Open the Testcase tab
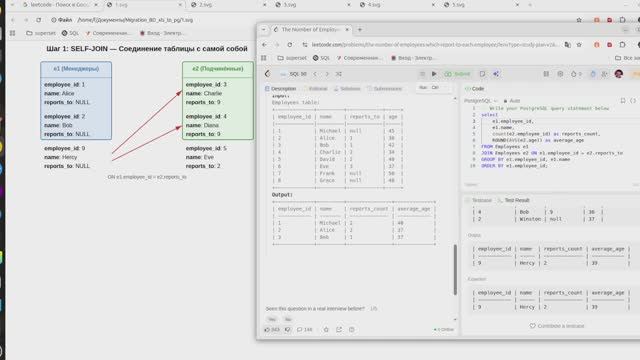This screenshot has height=360, width=640. [479, 200]
